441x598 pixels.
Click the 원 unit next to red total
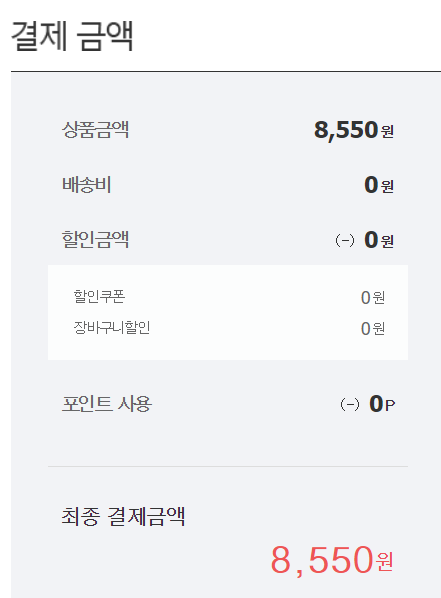[385, 562]
